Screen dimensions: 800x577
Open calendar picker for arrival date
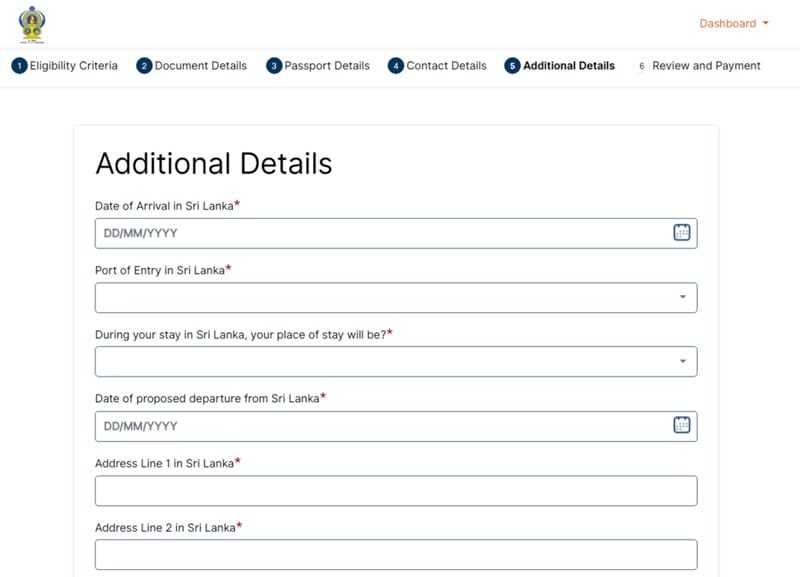click(682, 233)
